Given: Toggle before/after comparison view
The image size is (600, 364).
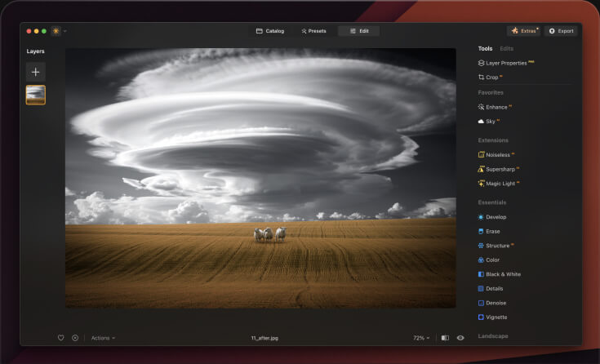Looking at the screenshot, I should coord(445,338).
